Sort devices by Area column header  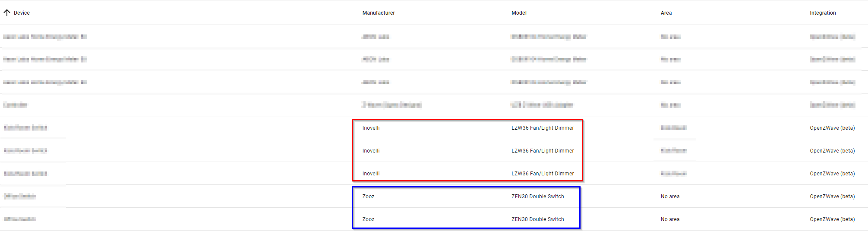coord(666,13)
